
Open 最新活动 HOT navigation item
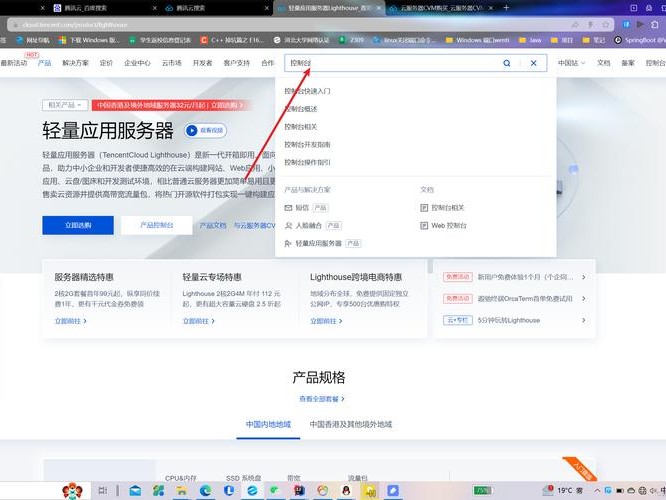pos(14,63)
